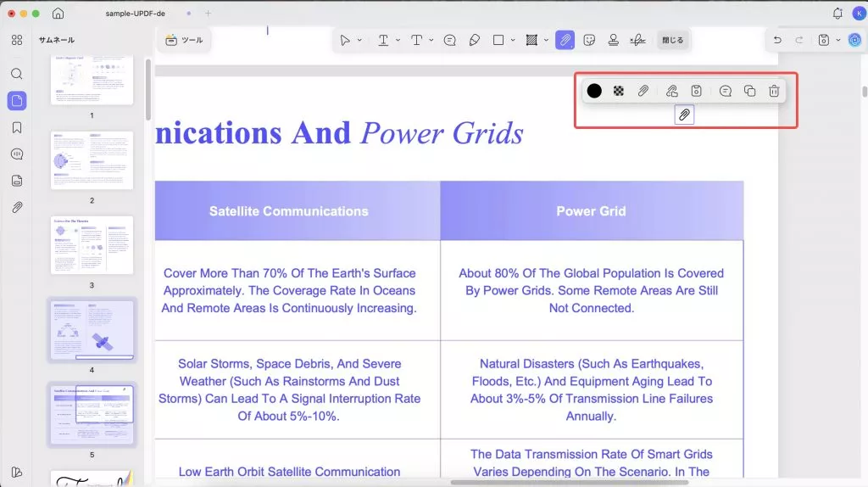
Task: Select the text typewriter tool
Action: [x=417, y=40]
